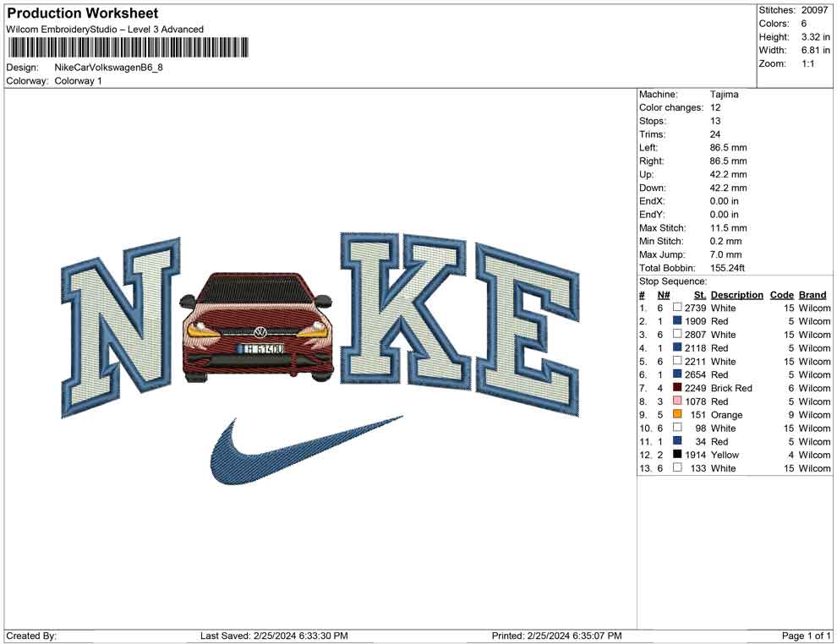Click the Down label in machine info
The width and height of the screenshot is (837, 644).
653,188
